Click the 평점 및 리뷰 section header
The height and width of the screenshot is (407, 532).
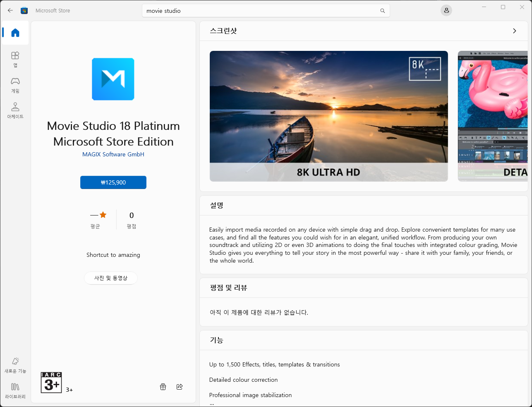click(x=228, y=288)
